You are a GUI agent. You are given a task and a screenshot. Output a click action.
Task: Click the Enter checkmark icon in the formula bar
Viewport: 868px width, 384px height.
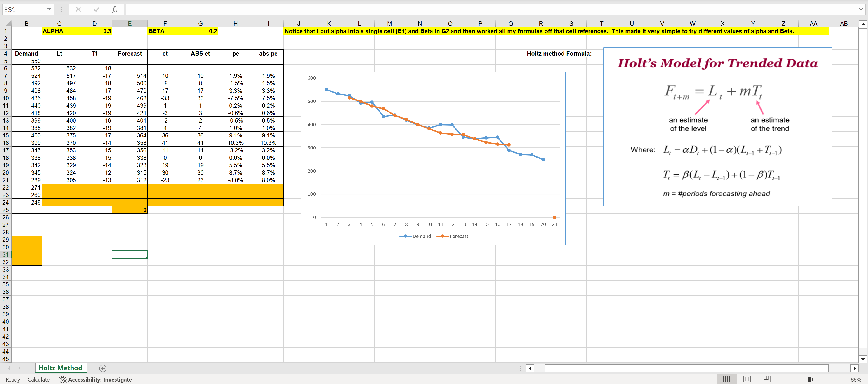click(x=97, y=9)
